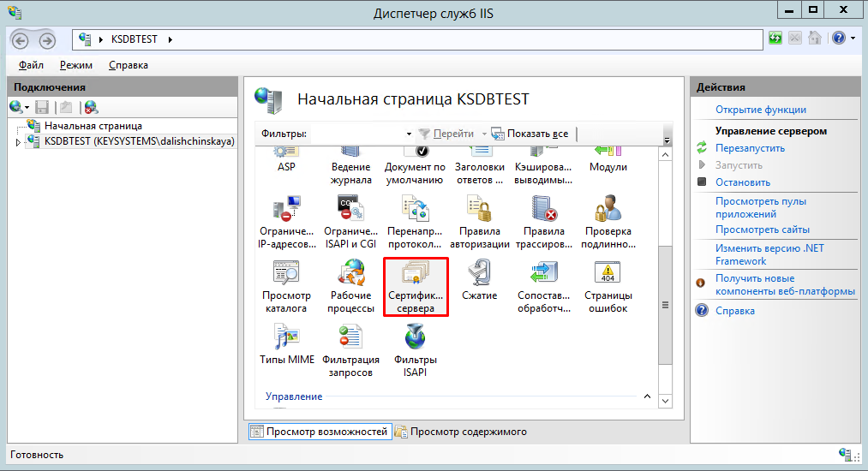Open Просмотр каталога feature
This screenshot has height=471, width=868.
286,287
